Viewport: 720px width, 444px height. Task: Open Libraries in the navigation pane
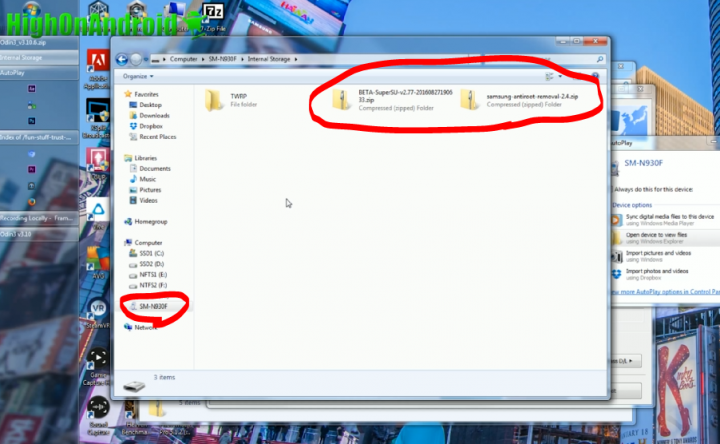click(141, 158)
